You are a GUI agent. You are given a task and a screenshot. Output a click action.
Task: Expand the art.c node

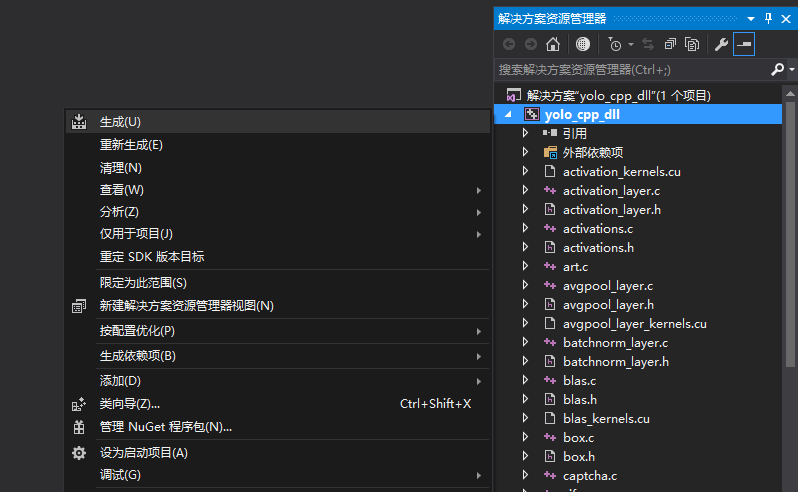tap(525, 267)
